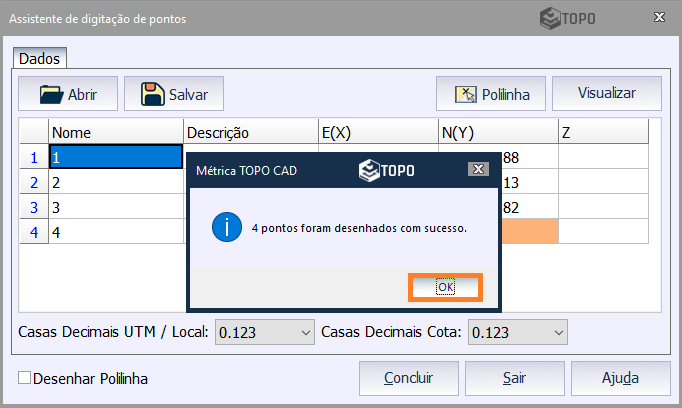Image resolution: width=682 pixels, height=408 pixels.
Task: Click the Sair button
Action: [x=516, y=379]
